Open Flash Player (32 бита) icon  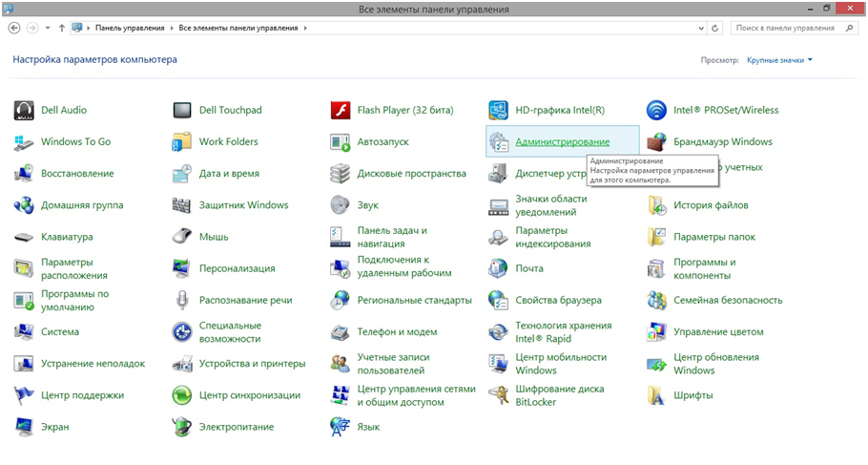(341, 110)
